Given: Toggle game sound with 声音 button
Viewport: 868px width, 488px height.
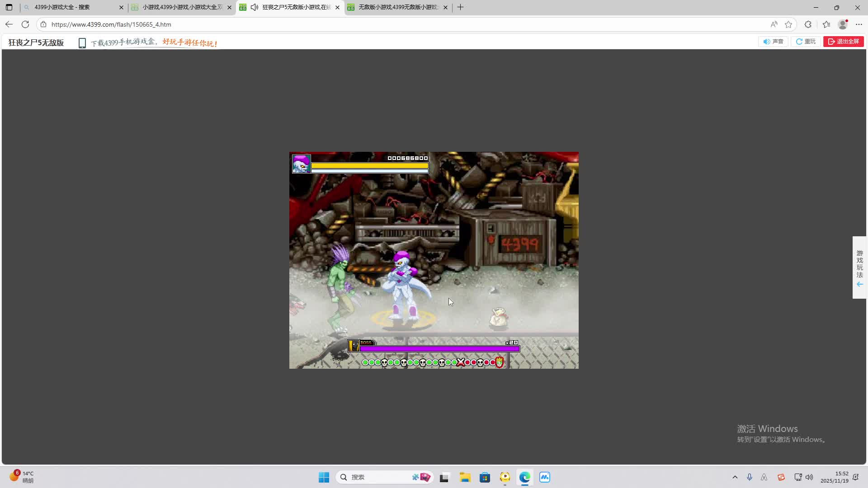Looking at the screenshot, I should click(773, 42).
